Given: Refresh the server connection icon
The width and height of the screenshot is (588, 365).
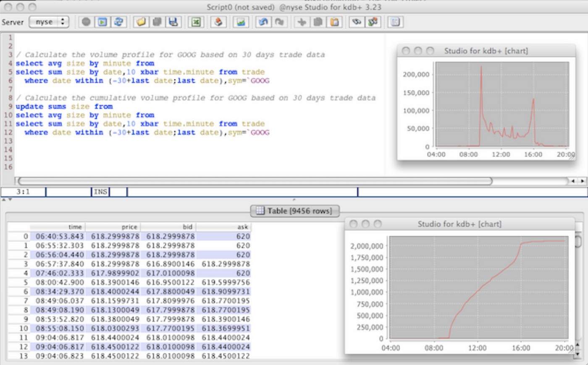Looking at the screenshot, I should click(x=118, y=22).
